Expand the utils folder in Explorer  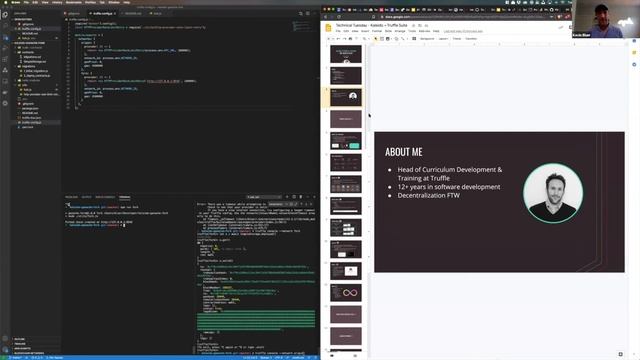click(x=25, y=85)
